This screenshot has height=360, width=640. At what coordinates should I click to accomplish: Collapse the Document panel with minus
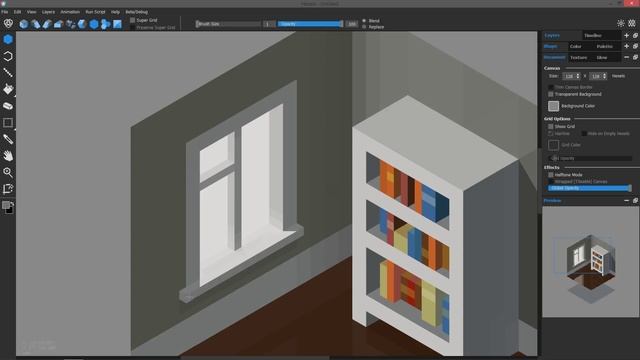[x=627, y=58]
